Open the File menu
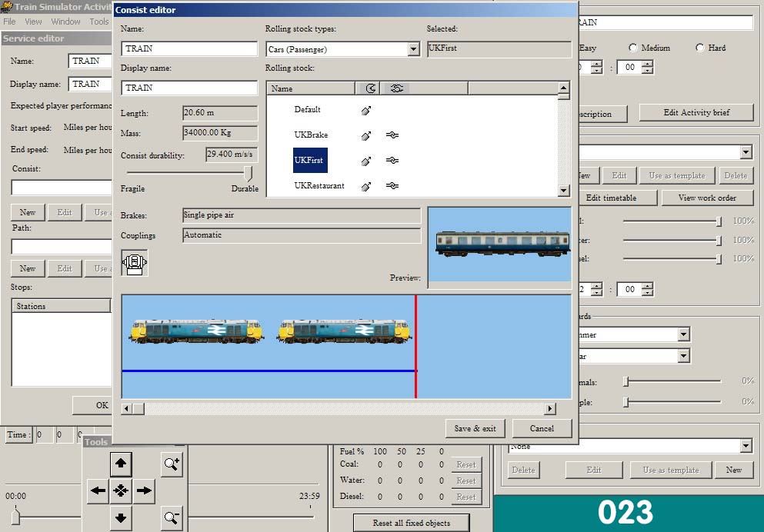 click(9, 22)
